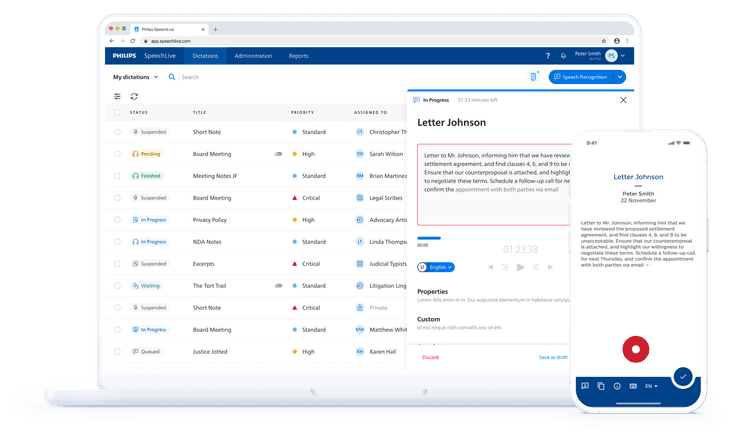Change the English language dropdown
The height and width of the screenshot is (435, 750).
[x=436, y=267]
